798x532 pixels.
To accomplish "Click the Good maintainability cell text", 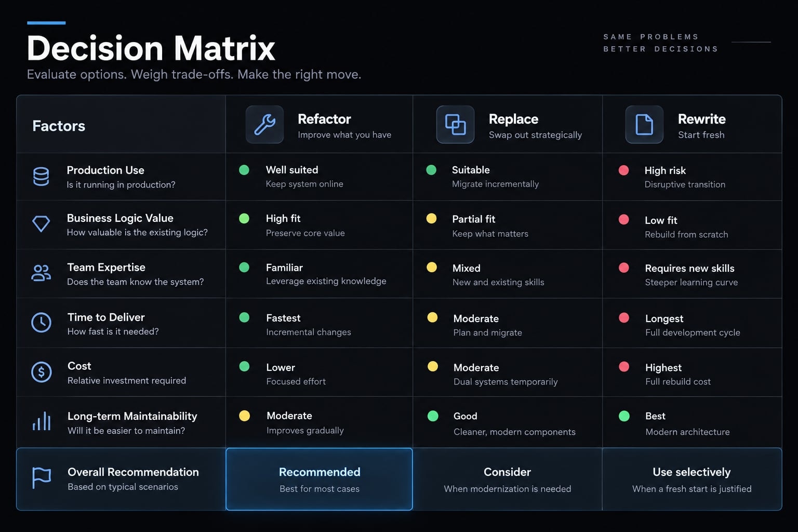I will [465, 416].
